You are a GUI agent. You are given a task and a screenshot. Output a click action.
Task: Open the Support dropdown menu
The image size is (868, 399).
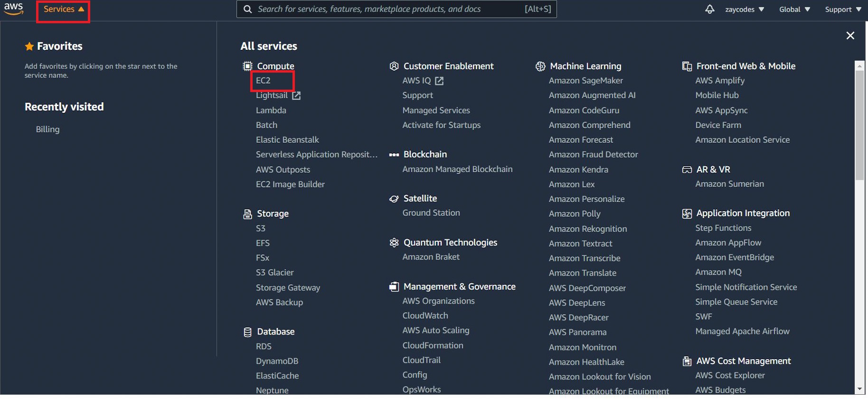point(843,9)
